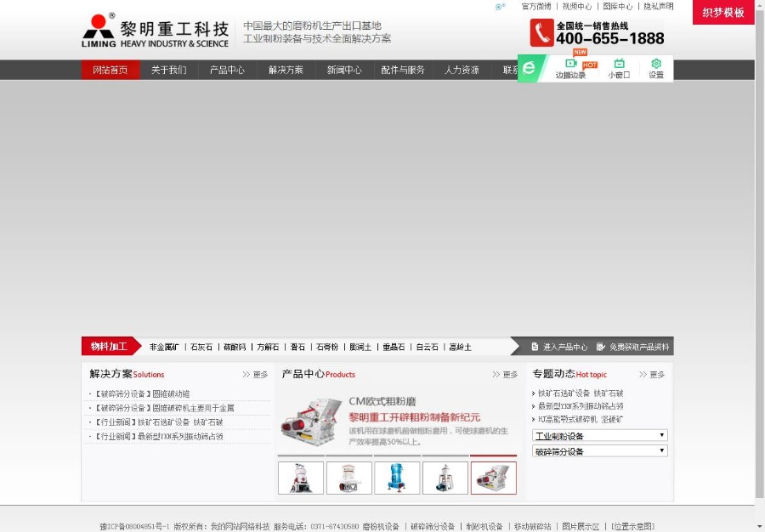Viewport: 765px width, 532px height.
Task: Open 配件与服务 in navigation bar
Action: [403, 71]
